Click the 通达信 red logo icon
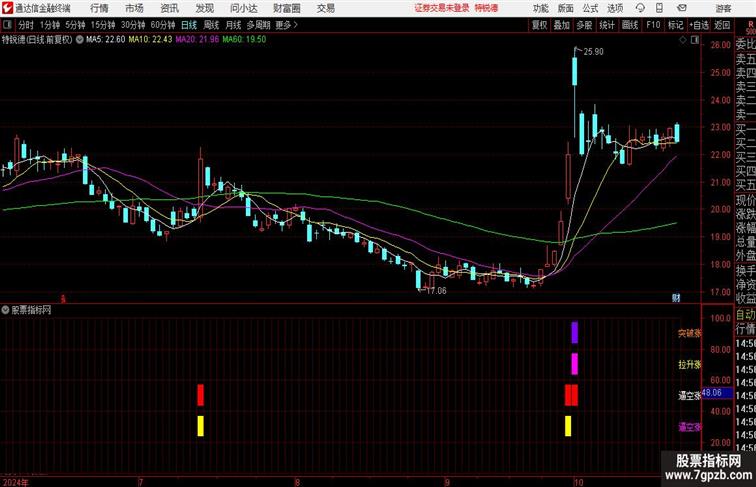The image size is (756, 487). coord(7,8)
